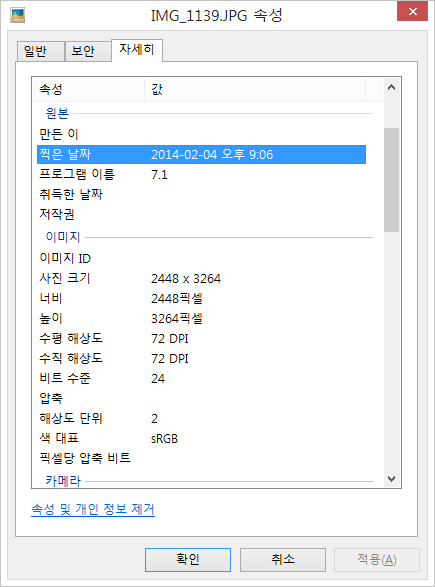Click the scrollbar down arrow
Viewport: 435px width, 587px height.
pos(391,478)
